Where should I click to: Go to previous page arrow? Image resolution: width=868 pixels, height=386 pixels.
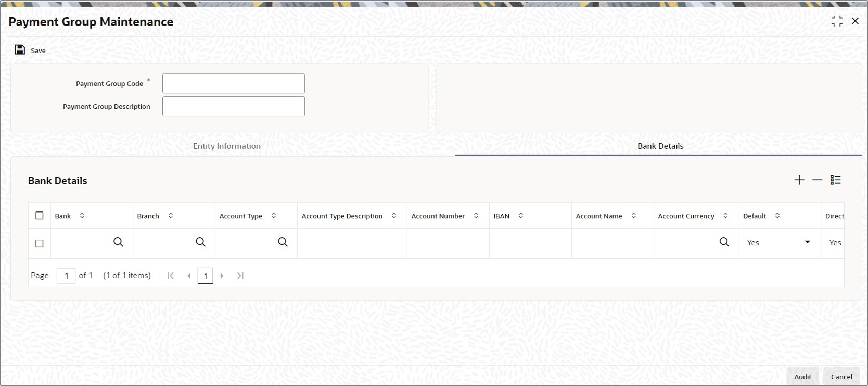(189, 276)
